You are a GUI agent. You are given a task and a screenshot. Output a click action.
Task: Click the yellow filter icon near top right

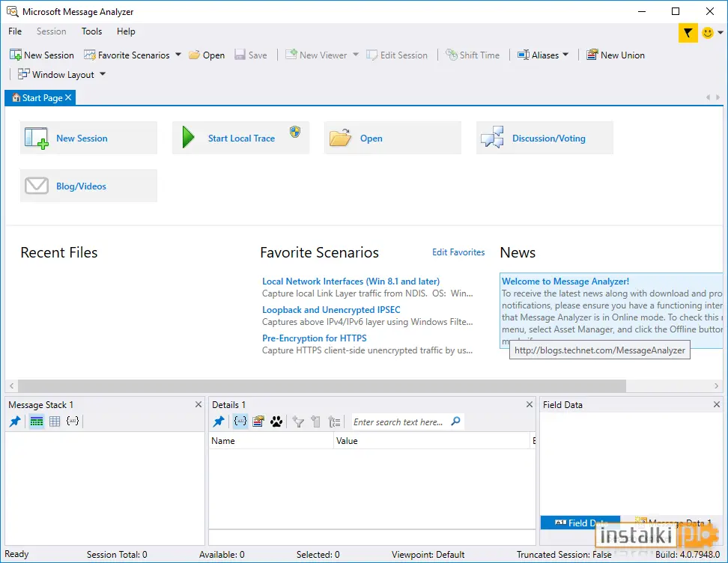point(688,33)
